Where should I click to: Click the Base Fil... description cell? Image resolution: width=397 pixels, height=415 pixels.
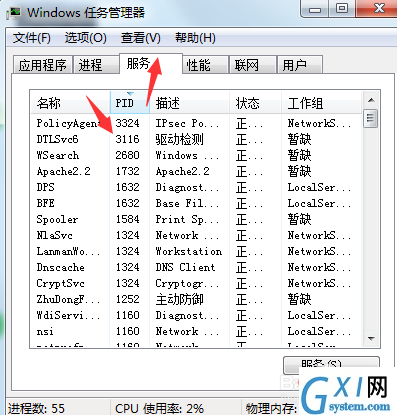click(x=187, y=203)
